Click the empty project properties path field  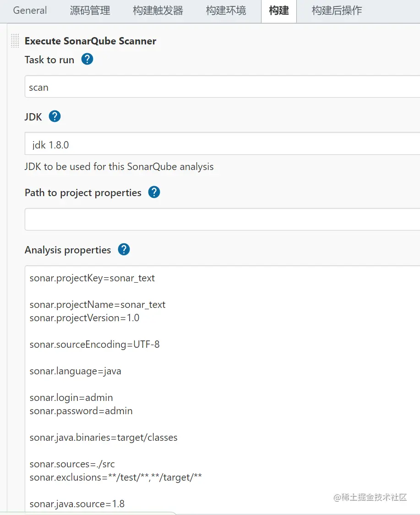pyautogui.click(x=223, y=219)
